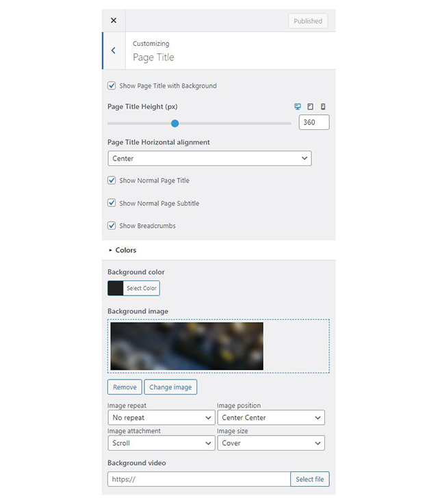Click the Remove background image button
438x504 pixels.
[125, 387]
